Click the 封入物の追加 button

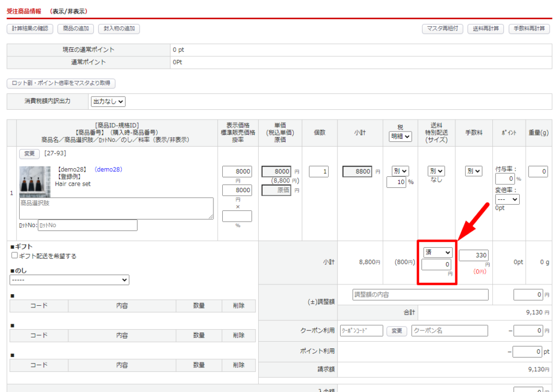[x=119, y=29]
